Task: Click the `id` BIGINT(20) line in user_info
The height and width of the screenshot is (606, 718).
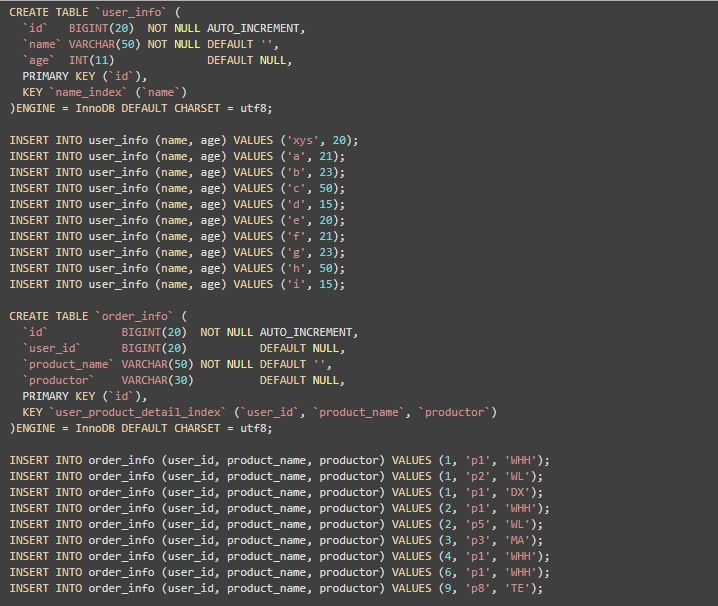Action: [163, 28]
